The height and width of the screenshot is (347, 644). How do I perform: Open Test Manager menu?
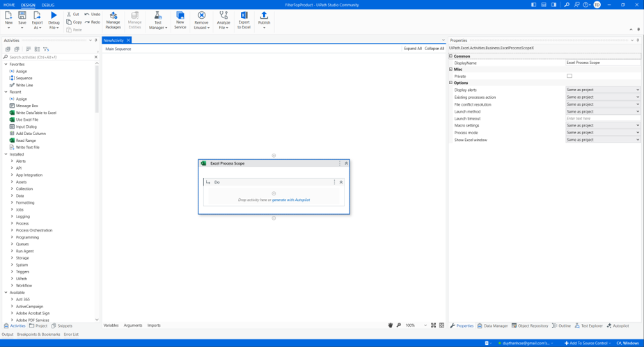(x=158, y=20)
